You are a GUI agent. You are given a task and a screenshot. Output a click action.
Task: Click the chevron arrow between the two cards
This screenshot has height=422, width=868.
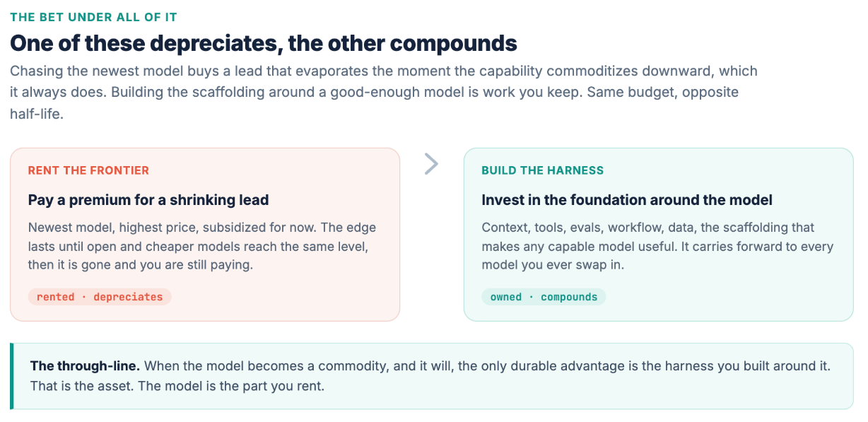click(431, 164)
